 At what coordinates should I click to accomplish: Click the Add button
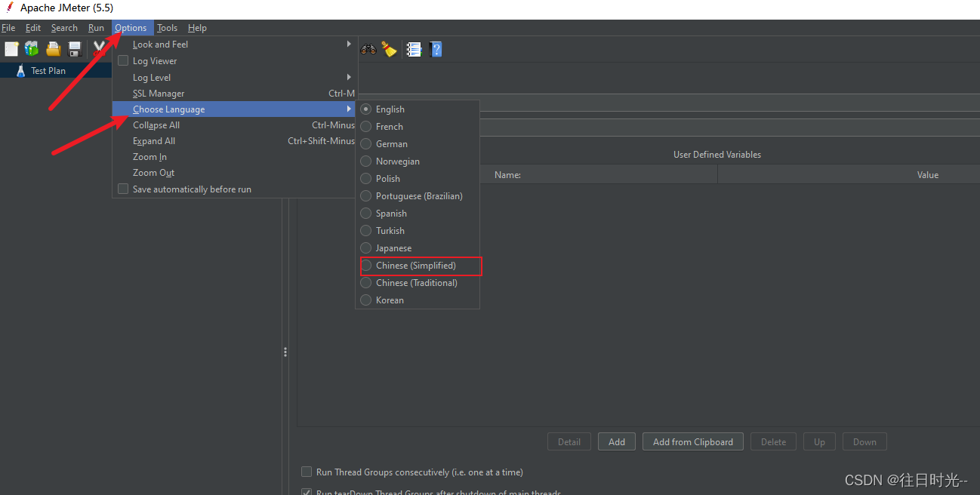click(x=617, y=442)
